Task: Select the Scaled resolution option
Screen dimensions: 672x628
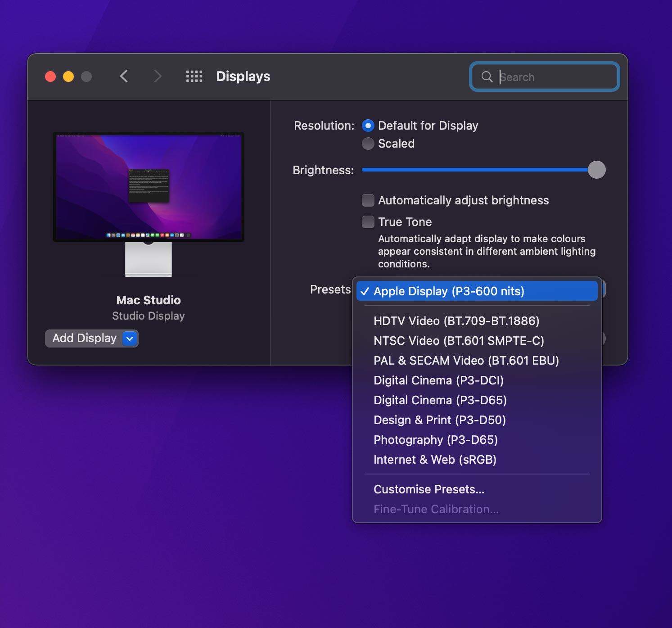Action: (368, 144)
